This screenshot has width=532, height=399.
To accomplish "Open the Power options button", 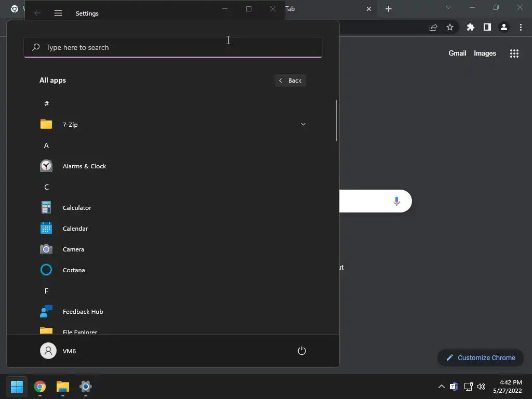I will point(302,351).
